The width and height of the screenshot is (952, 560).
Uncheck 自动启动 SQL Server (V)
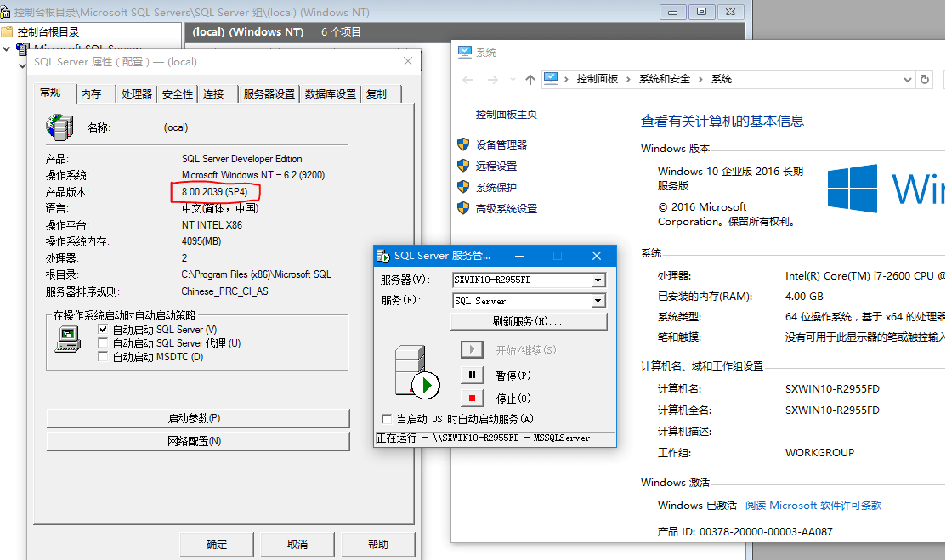tap(103, 330)
